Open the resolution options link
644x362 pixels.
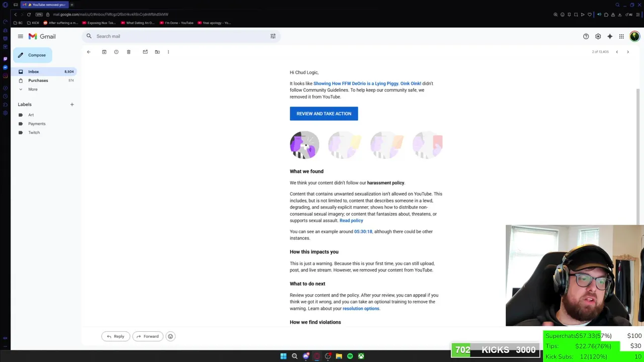coord(361,309)
